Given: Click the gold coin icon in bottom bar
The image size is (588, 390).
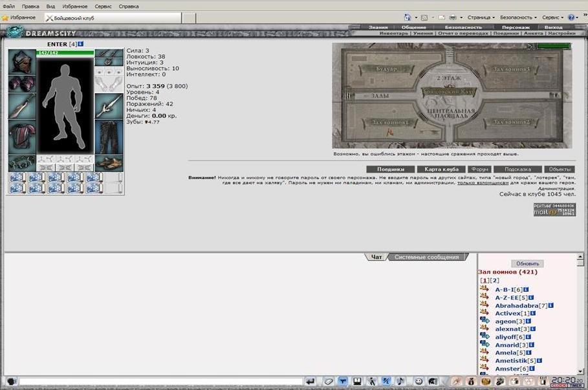Looking at the screenshot, I should click(486, 382).
